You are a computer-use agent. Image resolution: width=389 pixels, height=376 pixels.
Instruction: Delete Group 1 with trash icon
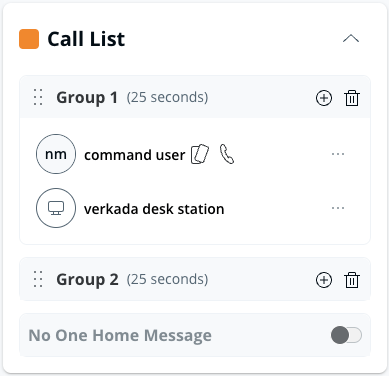tap(352, 98)
